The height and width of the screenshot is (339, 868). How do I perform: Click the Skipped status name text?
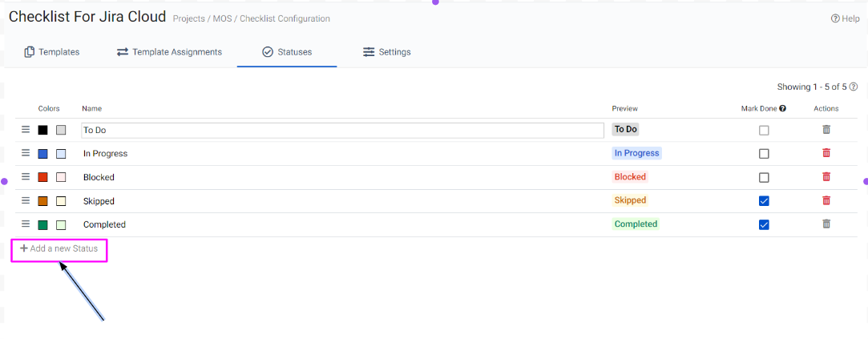99,201
